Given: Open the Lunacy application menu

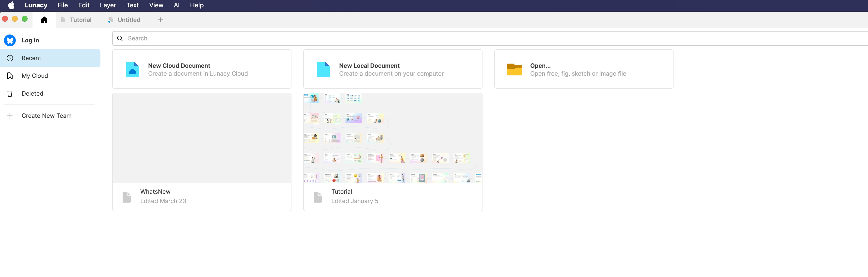Looking at the screenshot, I should tap(36, 5).
